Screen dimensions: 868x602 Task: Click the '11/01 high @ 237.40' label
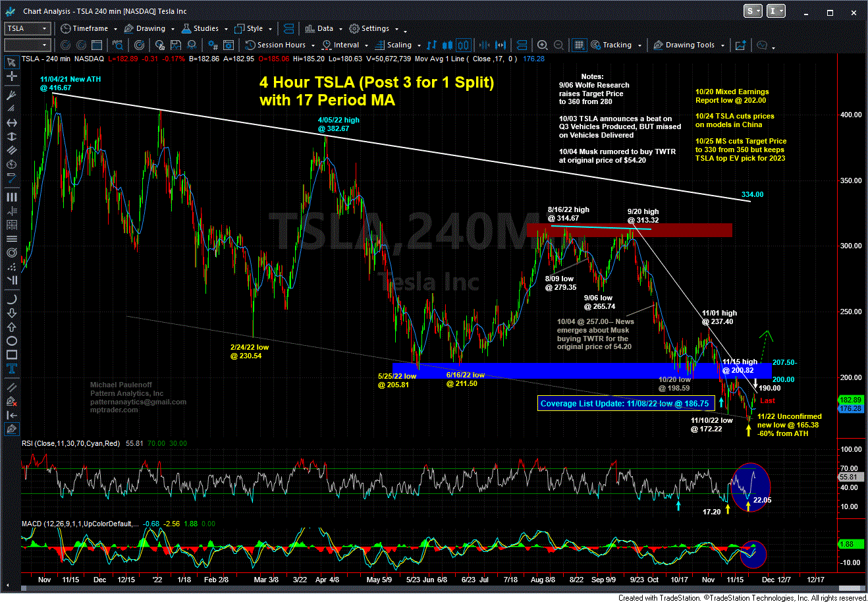point(719,317)
